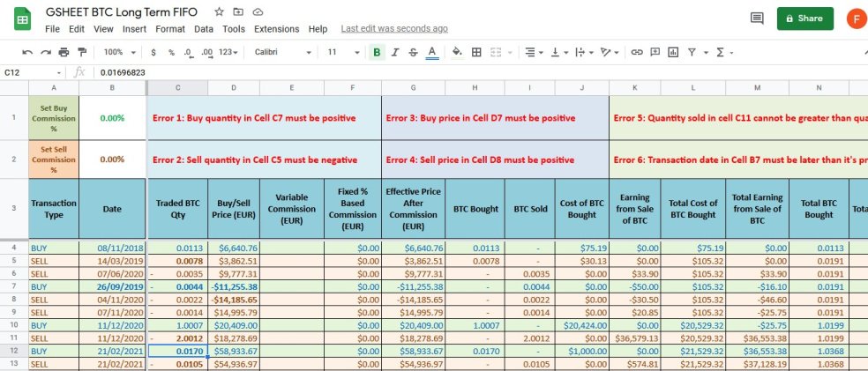
Task: Open the Borders tool
Action: tap(476, 53)
